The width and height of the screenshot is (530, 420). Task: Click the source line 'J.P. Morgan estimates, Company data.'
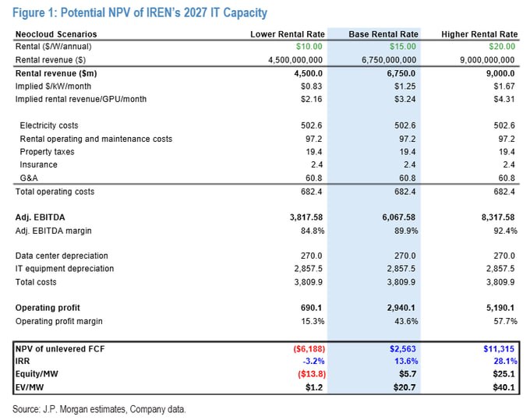click(x=115, y=409)
